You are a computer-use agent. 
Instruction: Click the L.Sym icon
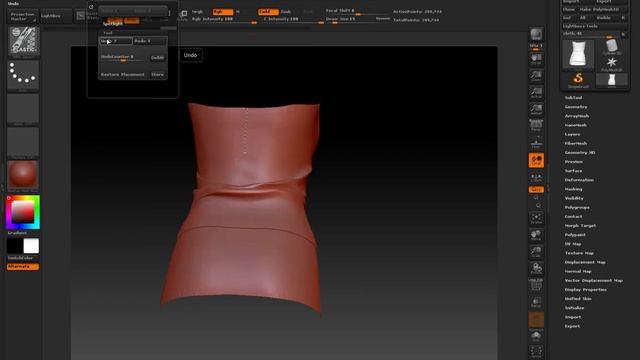click(536, 178)
